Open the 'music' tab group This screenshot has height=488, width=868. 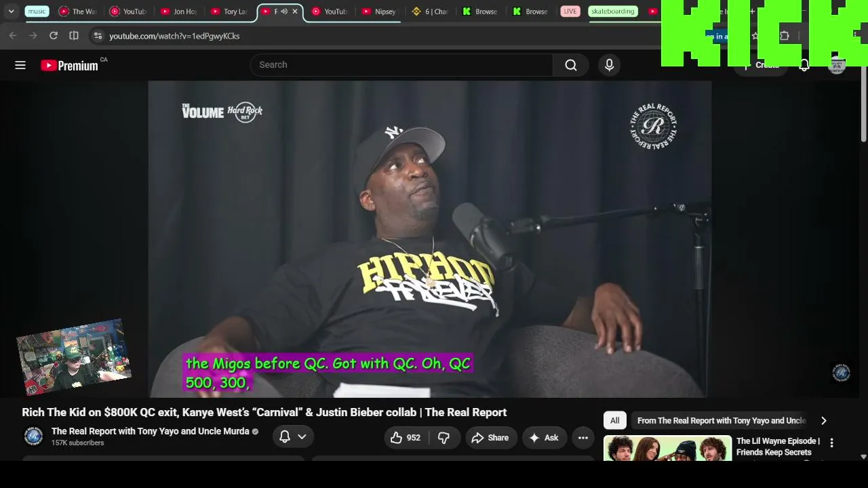tap(37, 12)
